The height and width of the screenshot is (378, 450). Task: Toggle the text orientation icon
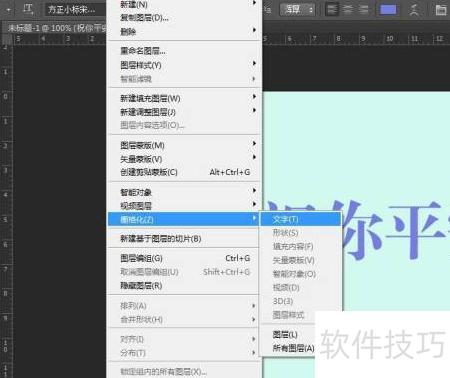(28, 9)
